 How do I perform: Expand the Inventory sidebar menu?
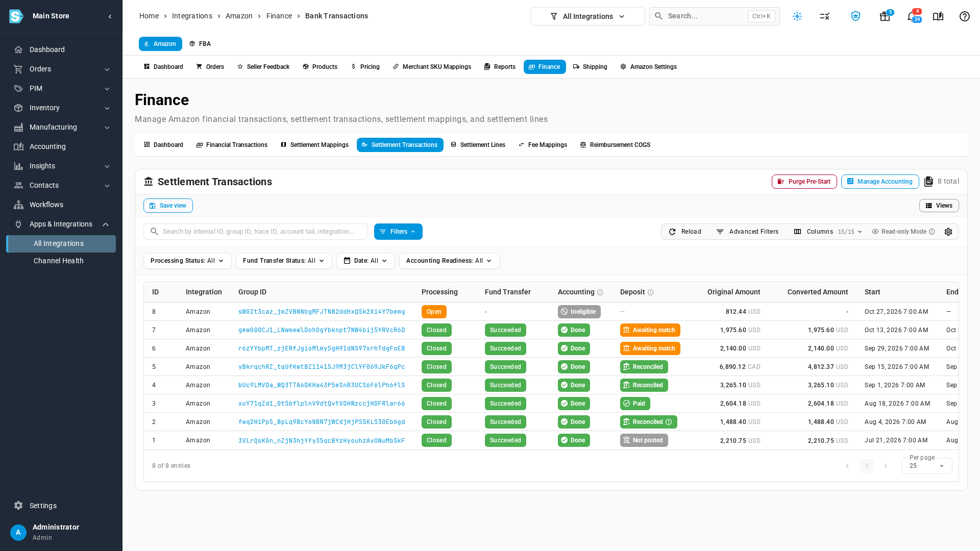pos(61,108)
